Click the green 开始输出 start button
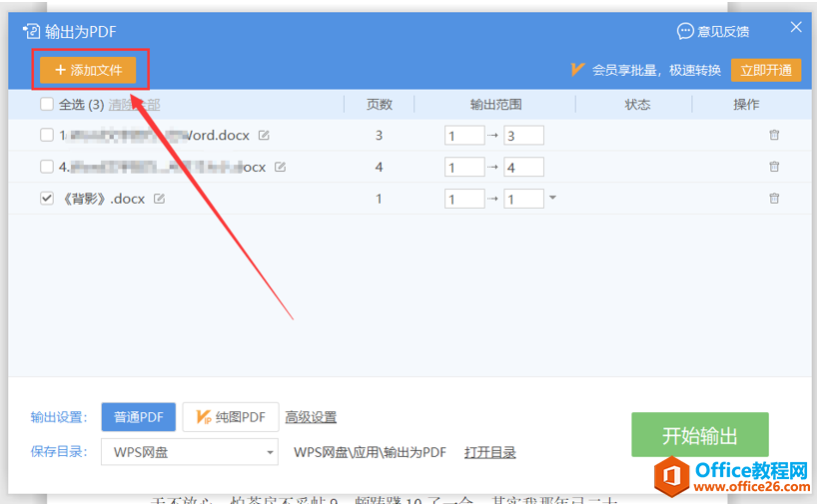The height and width of the screenshot is (504, 817). (700, 435)
